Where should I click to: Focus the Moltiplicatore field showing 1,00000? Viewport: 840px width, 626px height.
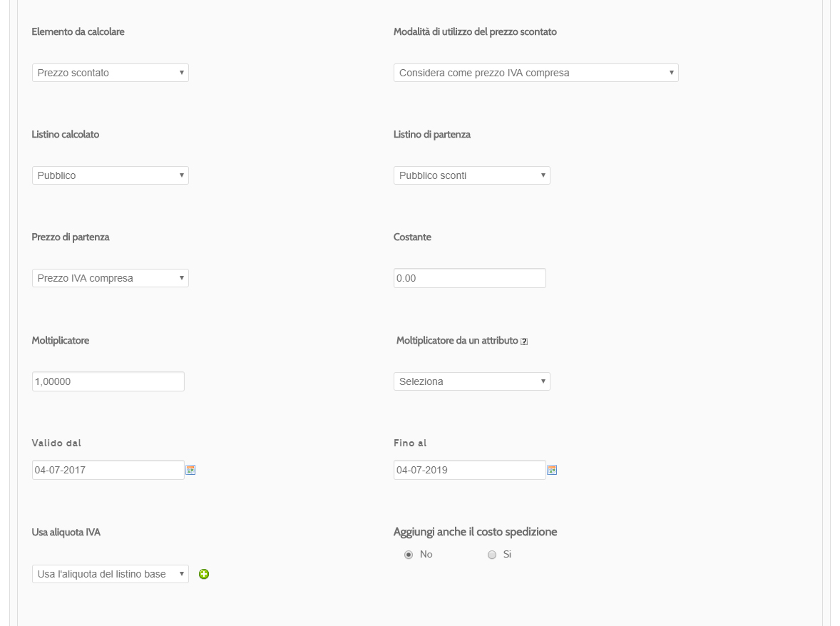click(108, 381)
